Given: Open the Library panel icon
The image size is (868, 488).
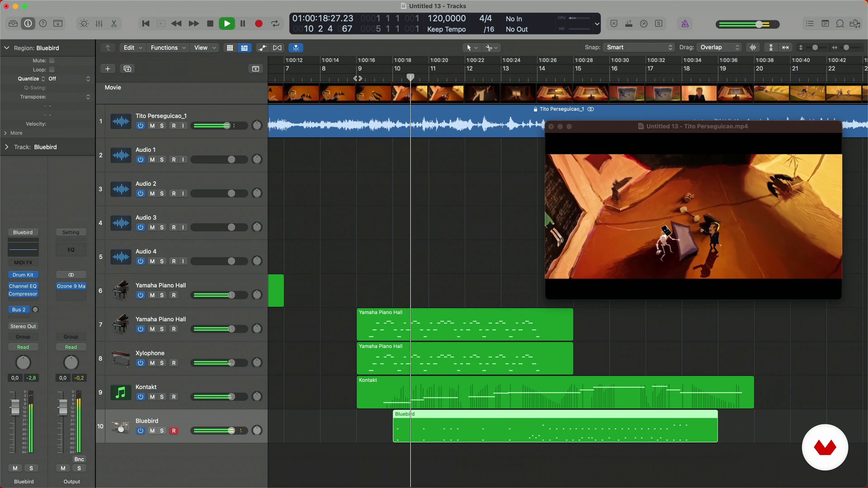Looking at the screenshot, I should pyautogui.click(x=13, y=23).
